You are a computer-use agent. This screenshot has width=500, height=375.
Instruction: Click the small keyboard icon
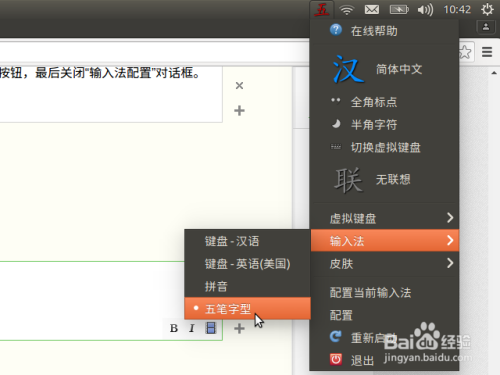tap(336, 147)
